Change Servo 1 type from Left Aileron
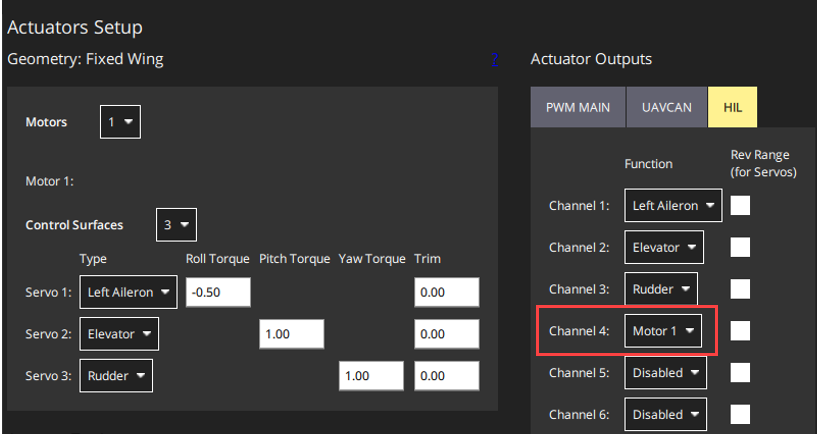 (128, 292)
